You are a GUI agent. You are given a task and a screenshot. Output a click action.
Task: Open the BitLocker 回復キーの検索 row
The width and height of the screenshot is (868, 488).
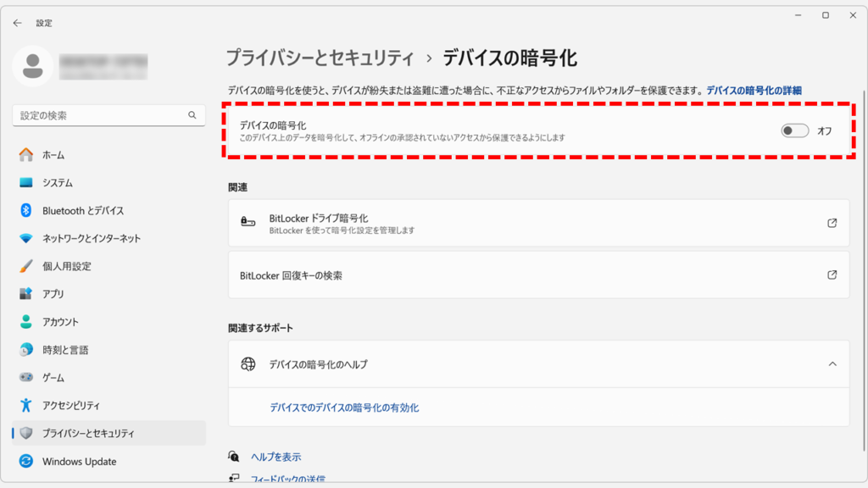tap(538, 275)
